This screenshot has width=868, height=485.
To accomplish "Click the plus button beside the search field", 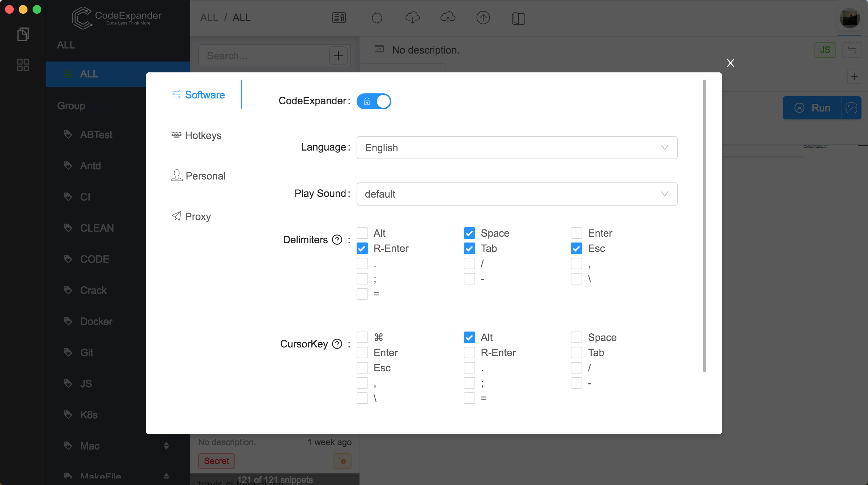I will pos(339,55).
